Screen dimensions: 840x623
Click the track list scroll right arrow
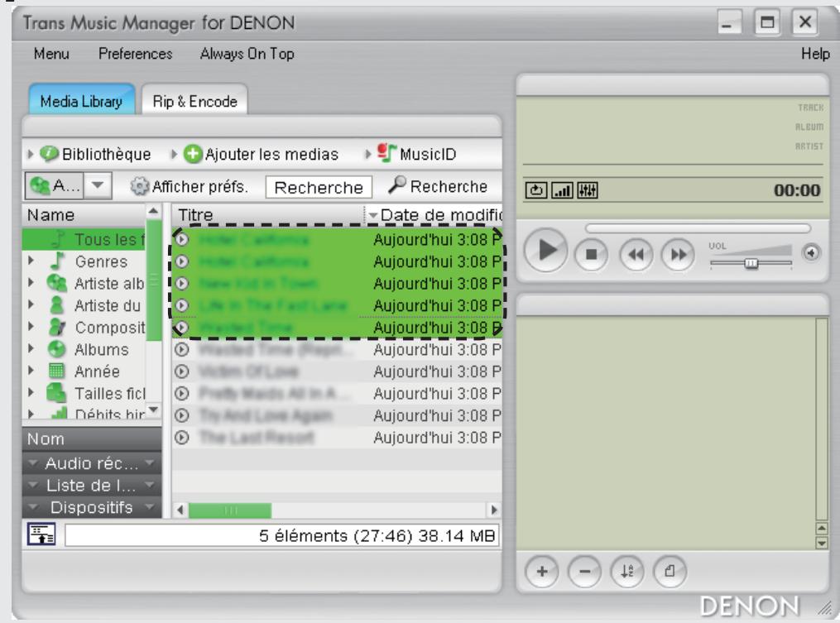(x=494, y=510)
